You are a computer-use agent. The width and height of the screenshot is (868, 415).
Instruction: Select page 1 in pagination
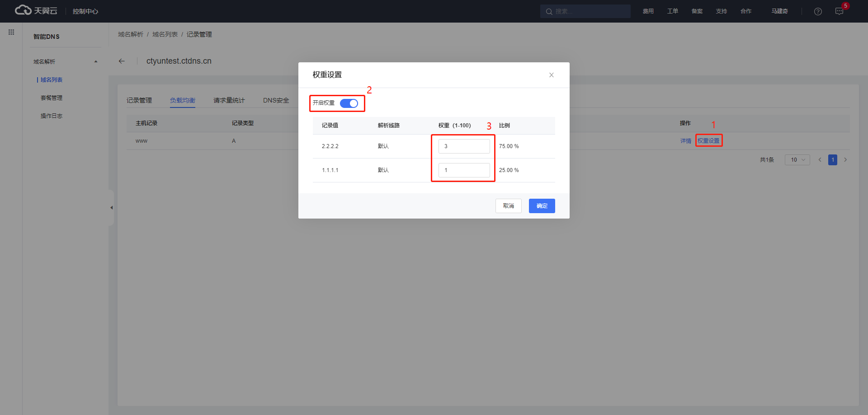pos(833,160)
